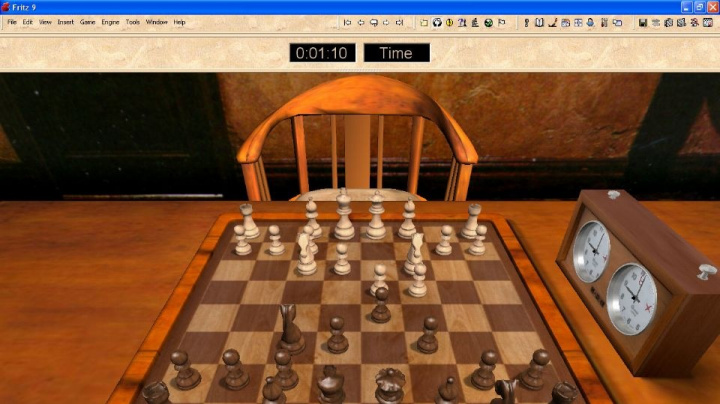Click the thermometer-like toolbar icon

[604, 22]
